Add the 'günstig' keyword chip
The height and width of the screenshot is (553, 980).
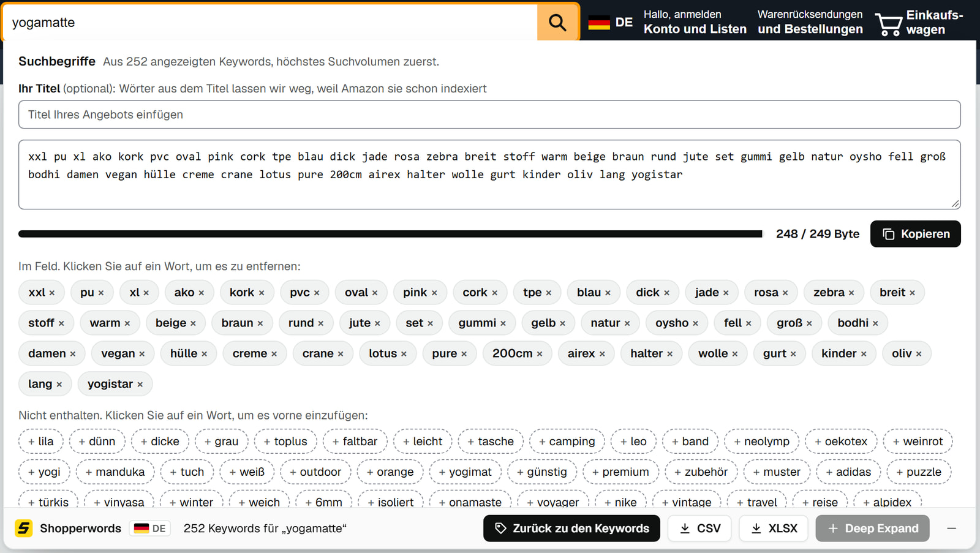click(x=542, y=472)
